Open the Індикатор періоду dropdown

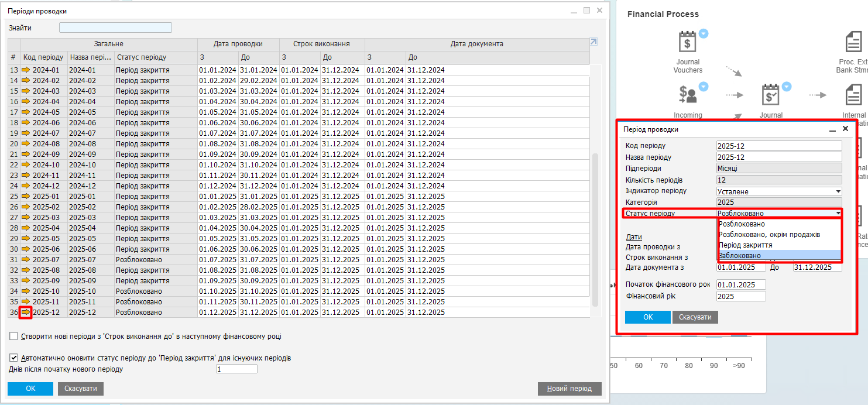(838, 191)
